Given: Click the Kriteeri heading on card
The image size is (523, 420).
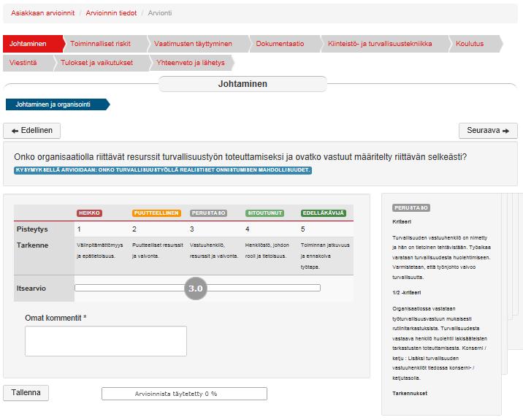Looking at the screenshot, I should [x=402, y=221].
